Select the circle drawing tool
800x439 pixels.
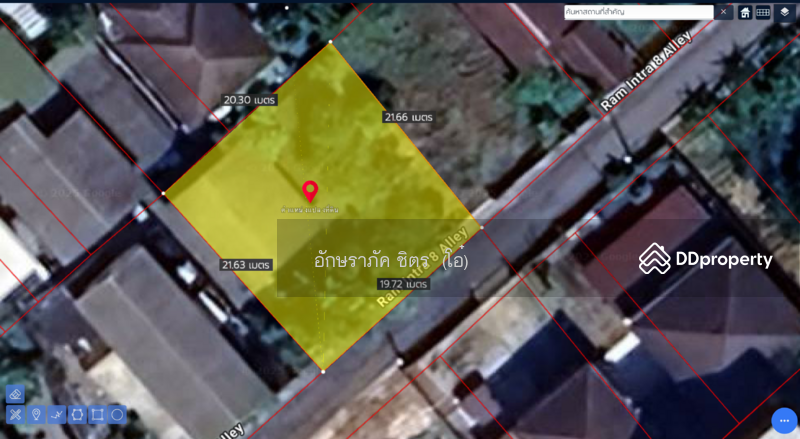click(x=117, y=414)
